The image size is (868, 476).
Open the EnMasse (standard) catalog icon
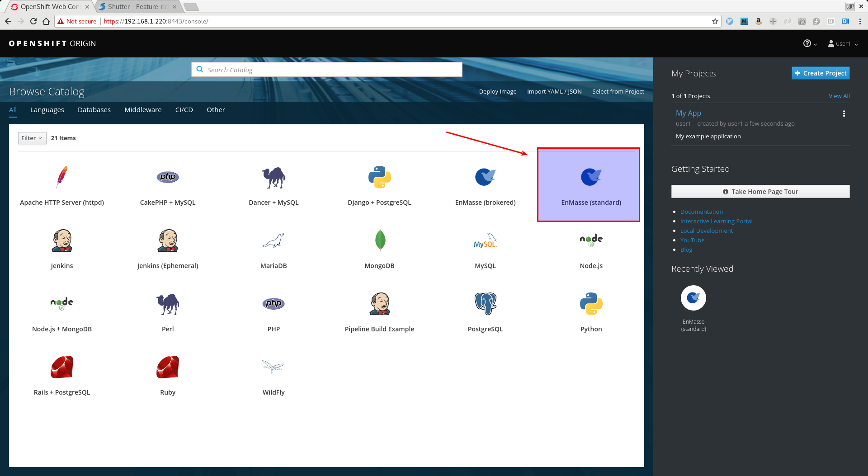pyautogui.click(x=591, y=177)
